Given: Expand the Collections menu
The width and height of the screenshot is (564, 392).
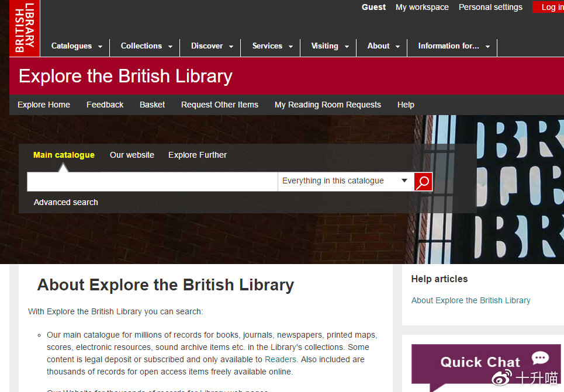Looking at the screenshot, I should [146, 46].
